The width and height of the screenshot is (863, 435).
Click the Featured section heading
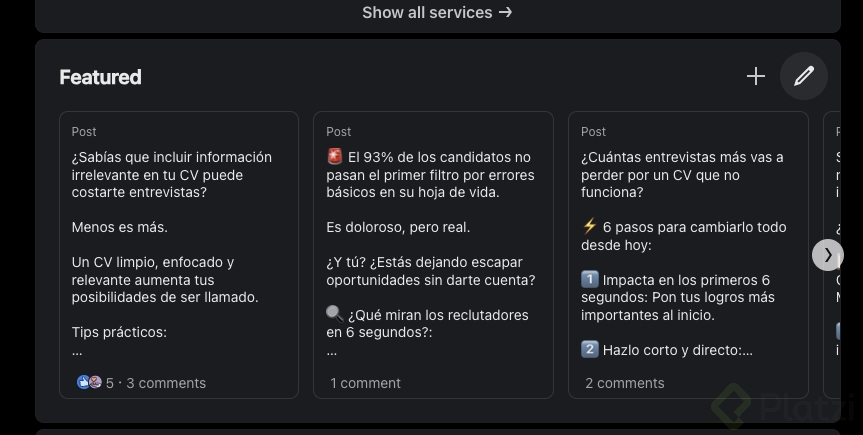tap(100, 77)
